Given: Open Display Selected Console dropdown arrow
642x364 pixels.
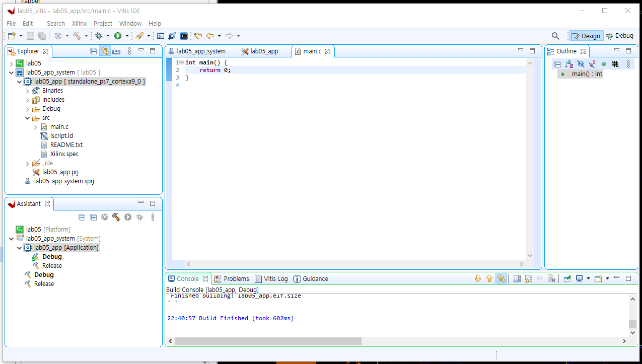Looking at the screenshot, I should point(588,278).
